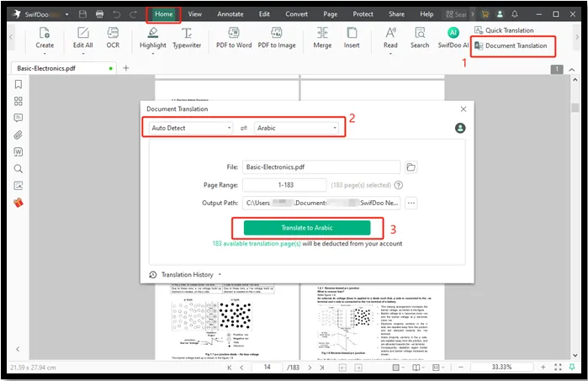Zoom in with the plus button

click(x=543, y=368)
